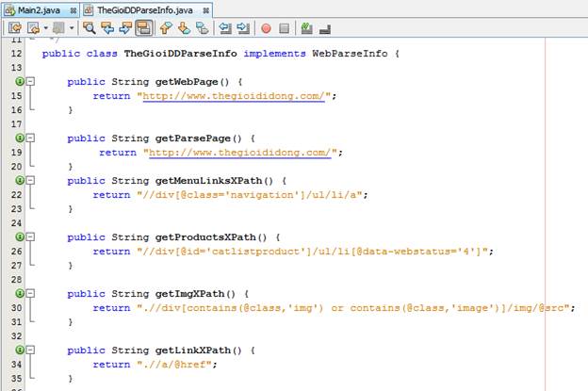Collapse the getProductsXPath method fold

coord(31,236)
